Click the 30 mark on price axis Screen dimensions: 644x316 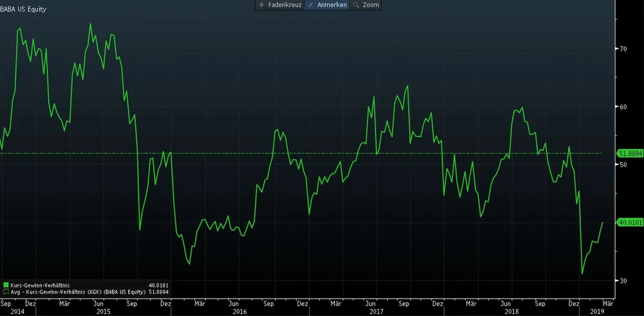click(623, 281)
